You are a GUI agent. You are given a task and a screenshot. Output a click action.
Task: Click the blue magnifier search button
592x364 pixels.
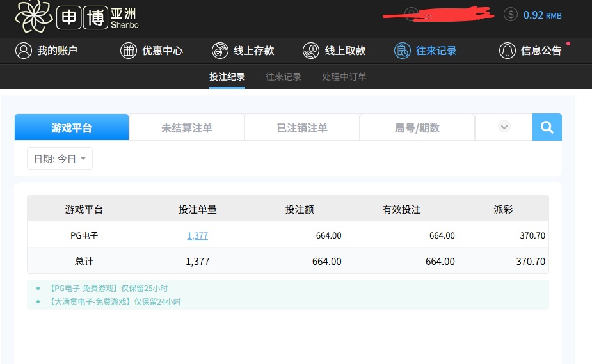pos(547,127)
